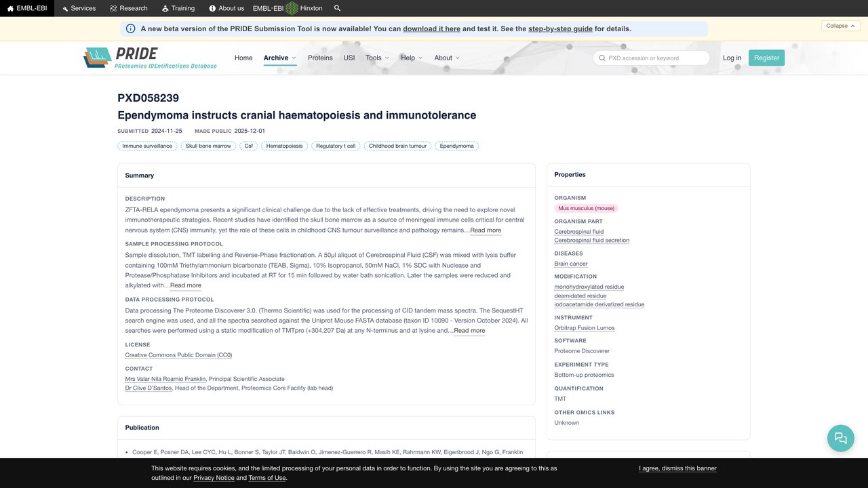Select the Regulatory t cell tag
Image resolution: width=868 pixels, height=488 pixels.
336,146
